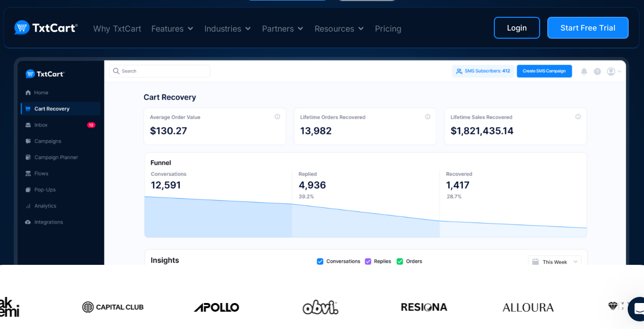Click the Lifetime Sales Recovered info icon
Screen dimensions: 644x329
tap(578, 117)
